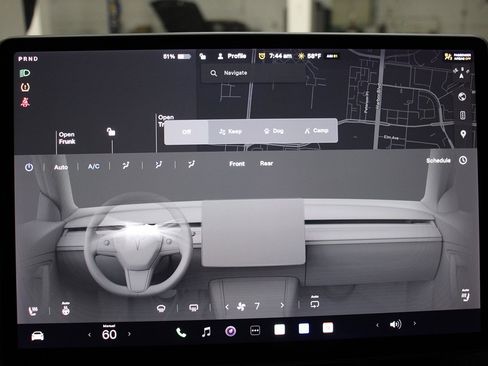Tap the location pin icon on the map

point(463,134)
